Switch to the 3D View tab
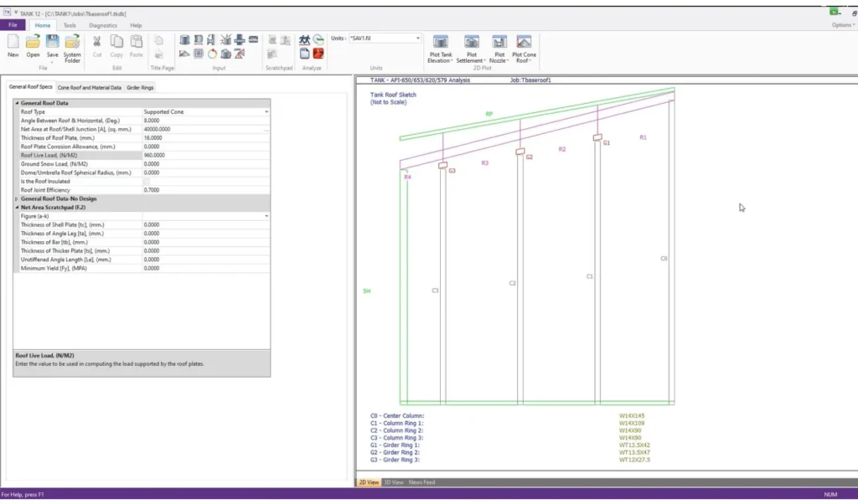 tap(393, 482)
